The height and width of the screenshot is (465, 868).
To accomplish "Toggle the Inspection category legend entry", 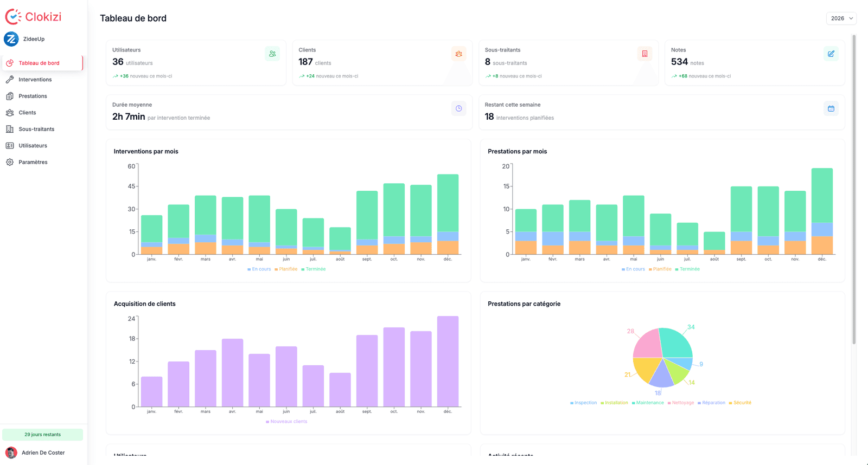I will 584,403.
